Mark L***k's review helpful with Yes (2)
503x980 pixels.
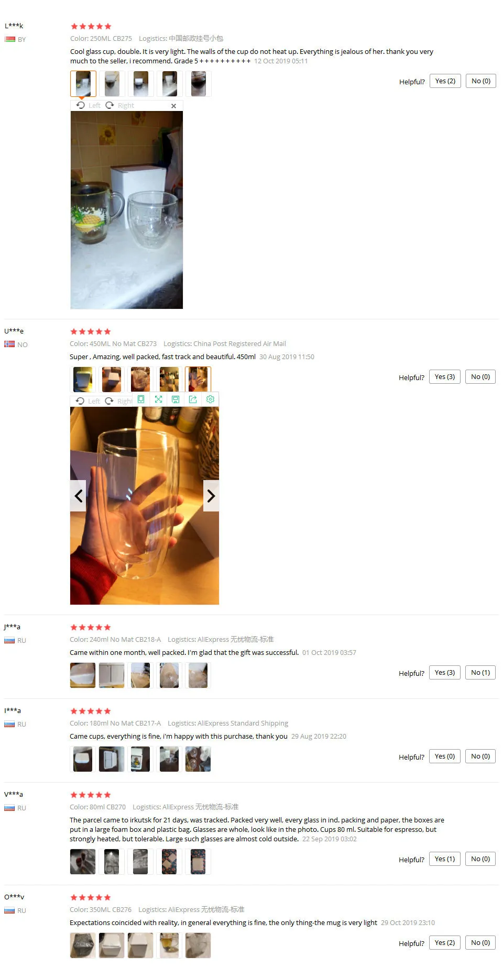point(445,81)
